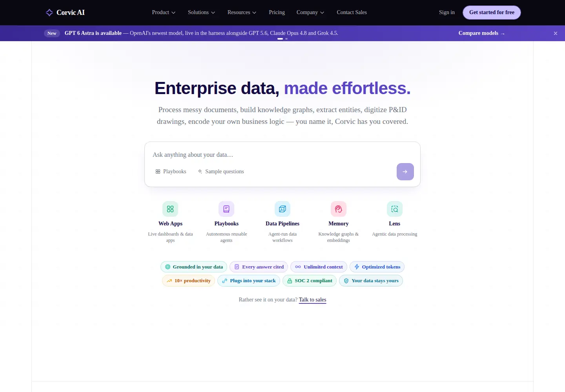The height and width of the screenshot is (392, 565).
Task: Select the first banner slide indicator
Action: tap(280, 39)
